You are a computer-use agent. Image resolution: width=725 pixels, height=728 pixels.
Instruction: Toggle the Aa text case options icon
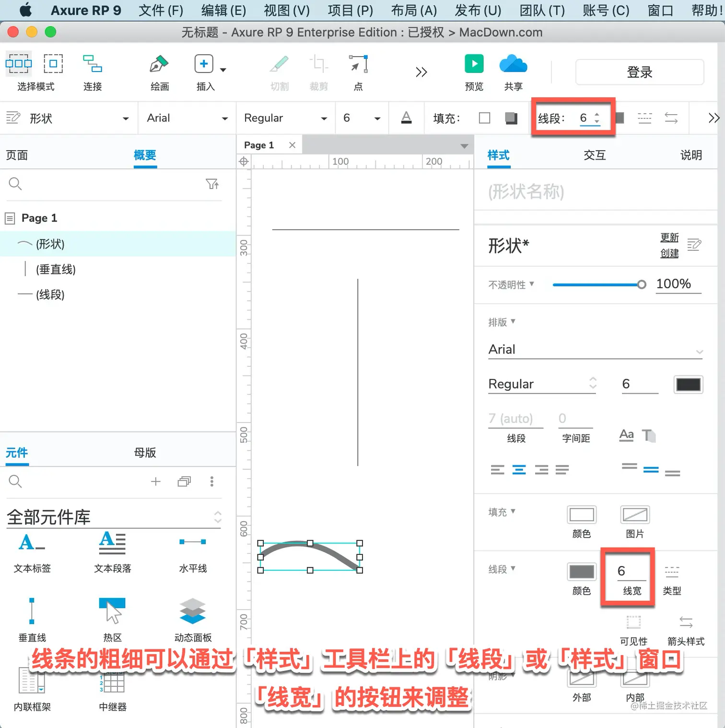tap(626, 434)
